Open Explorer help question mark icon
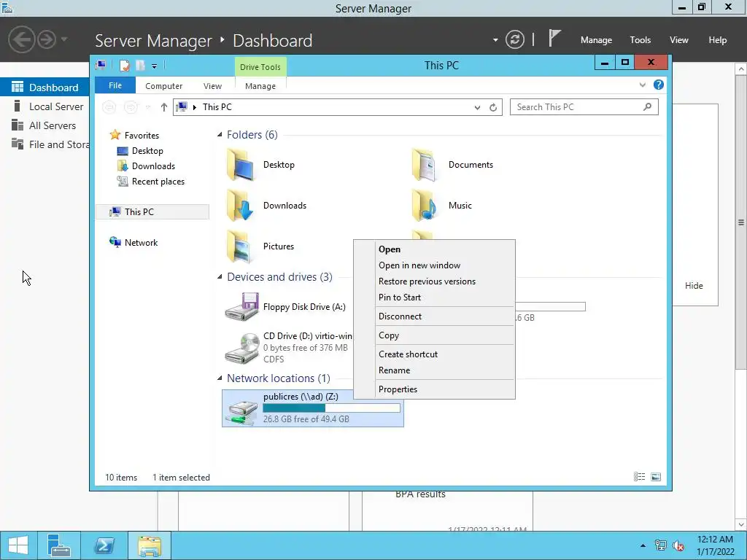This screenshot has width=747, height=560. 659,85
